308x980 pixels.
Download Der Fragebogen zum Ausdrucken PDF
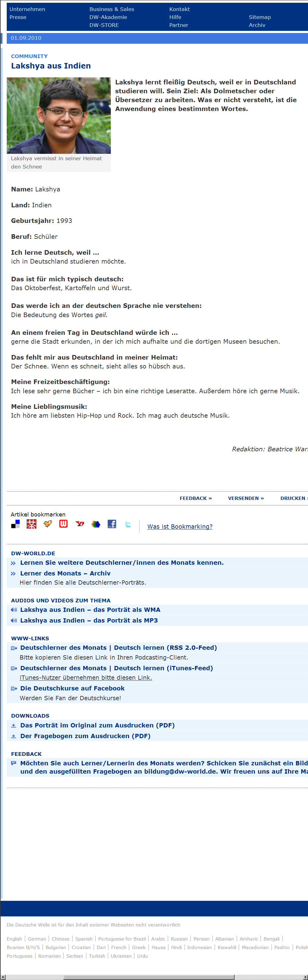coord(85,736)
